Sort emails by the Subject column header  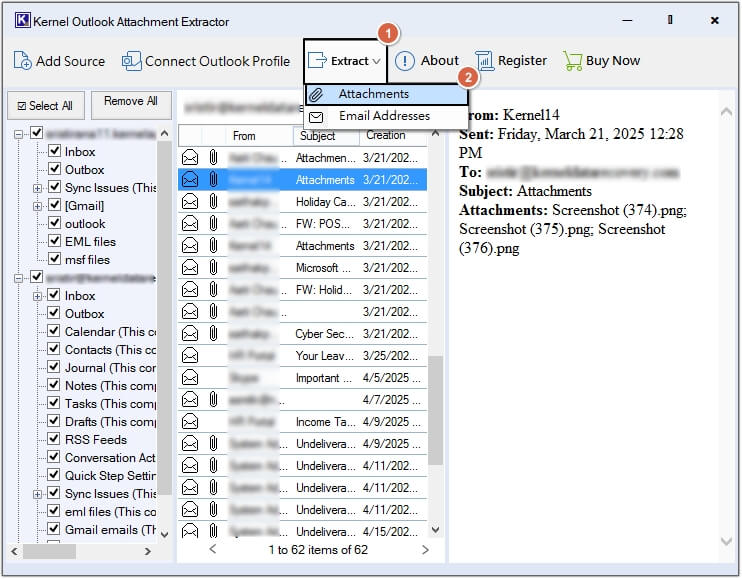[327, 136]
